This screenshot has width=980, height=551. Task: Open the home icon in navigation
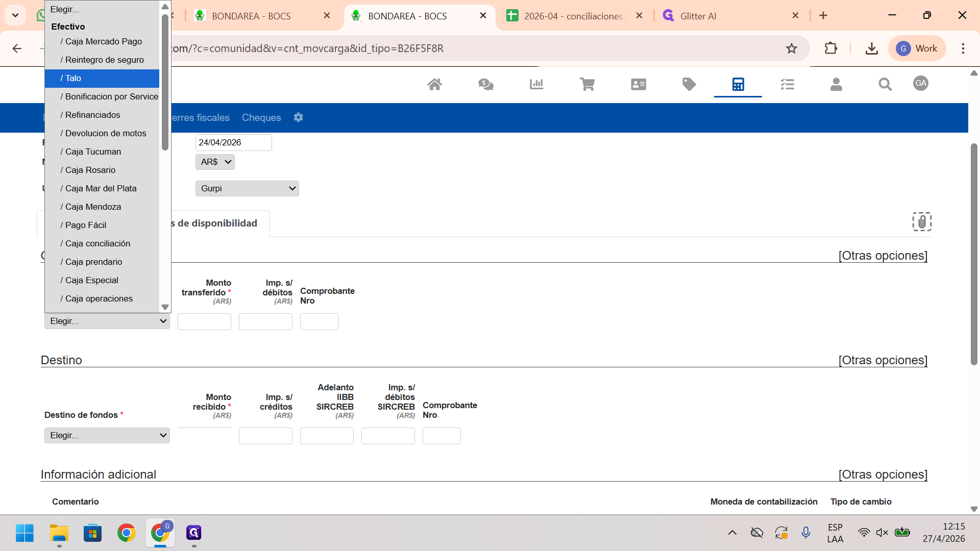pyautogui.click(x=434, y=84)
